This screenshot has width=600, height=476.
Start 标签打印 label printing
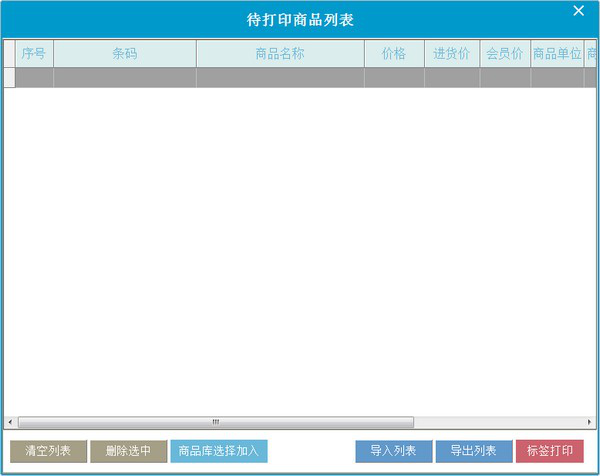pyautogui.click(x=550, y=451)
